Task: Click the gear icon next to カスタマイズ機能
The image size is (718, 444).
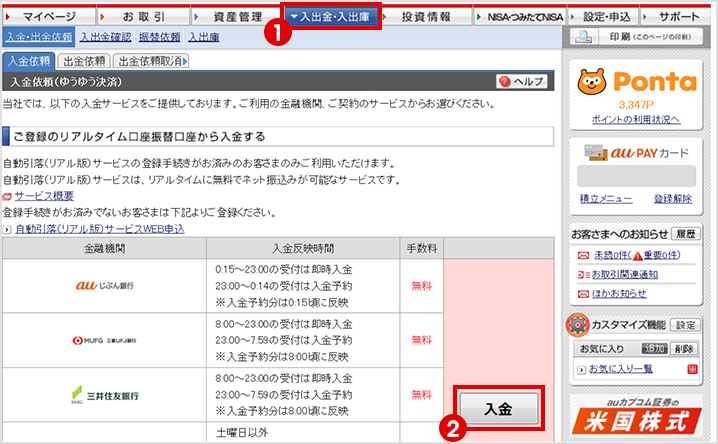Action: (x=574, y=325)
